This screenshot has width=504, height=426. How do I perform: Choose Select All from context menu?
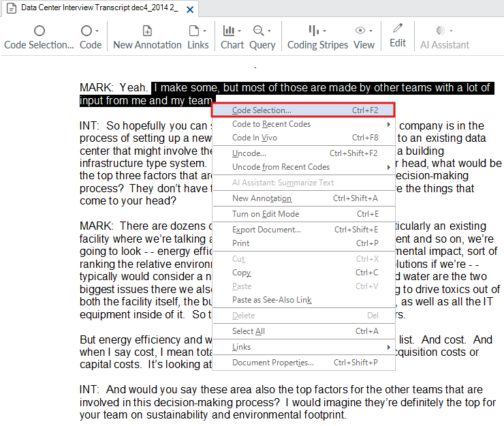(303, 331)
